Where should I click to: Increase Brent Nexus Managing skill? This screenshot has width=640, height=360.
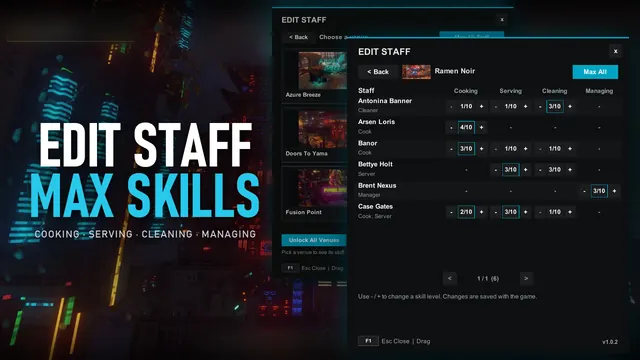pyautogui.click(x=614, y=191)
